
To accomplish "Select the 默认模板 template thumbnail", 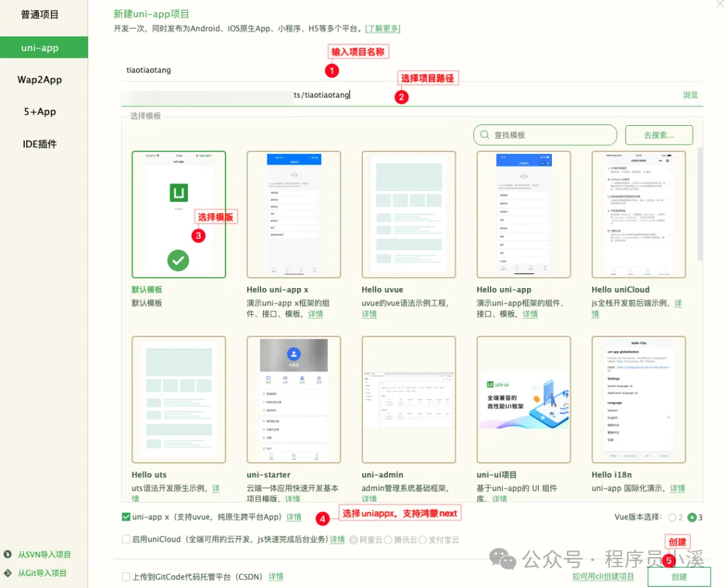I will 178,213.
